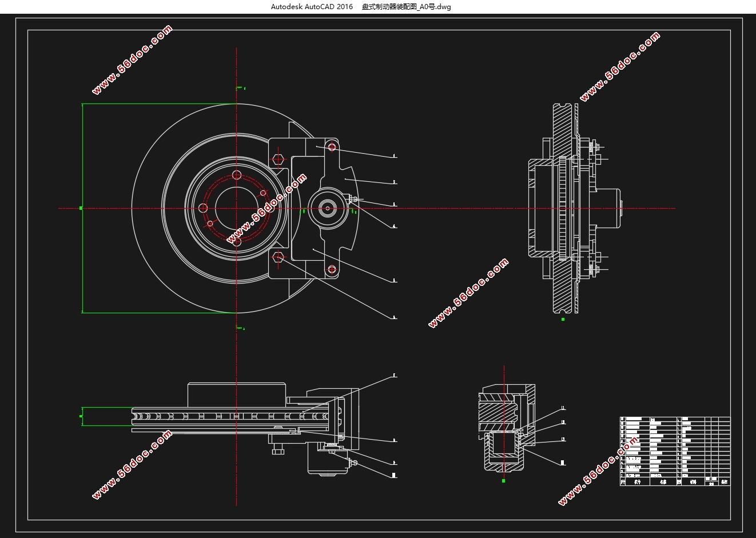Select the red dashed bolt circle in the hub

(x=236, y=208)
